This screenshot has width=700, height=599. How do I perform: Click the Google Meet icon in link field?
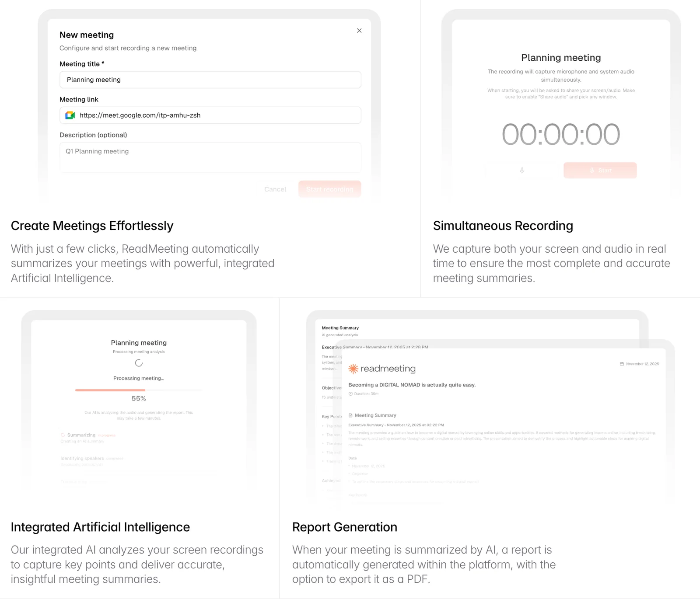pos(70,115)
